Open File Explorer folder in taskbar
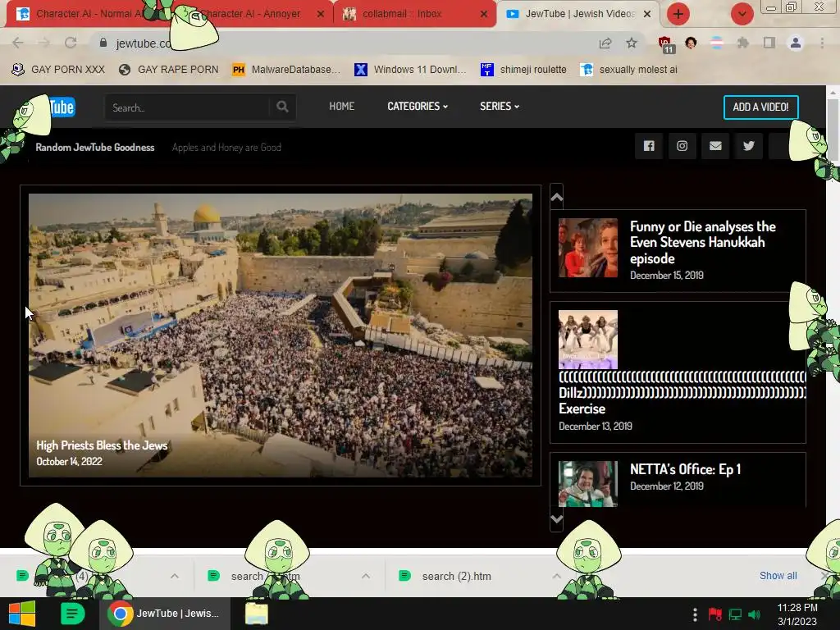The image size is (840, 630). point(257,614)
